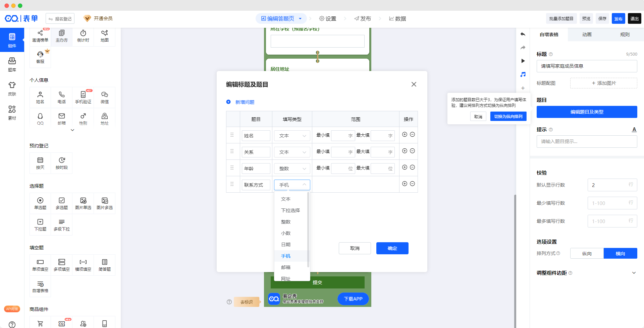Add the 单选题 radio question component
The height and width of the screenshot is (328, 644).
tap(40, 203)
